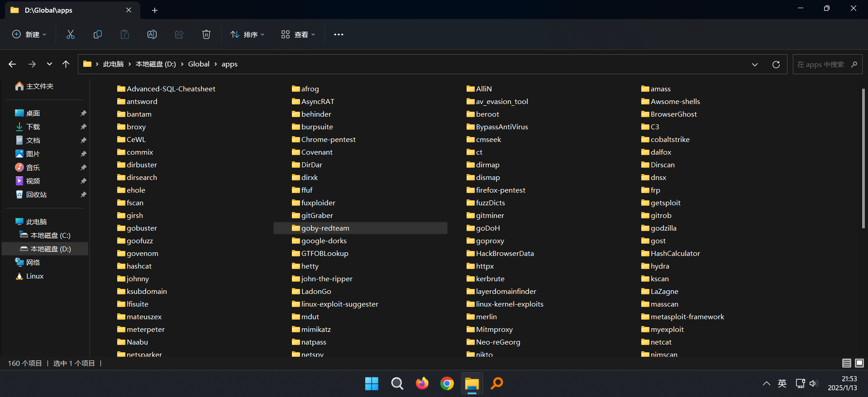This screenshot has width=868, height=397.
Task: Open the 新建 dropdown
Action: pyautogui.click(x=29, y=34)
